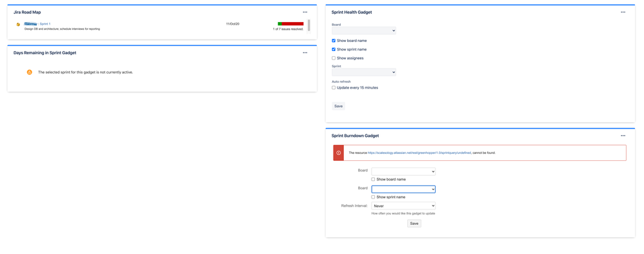Click the orange warning icon in Days Remaining
The image size is (644, 254).
[29, 72]
